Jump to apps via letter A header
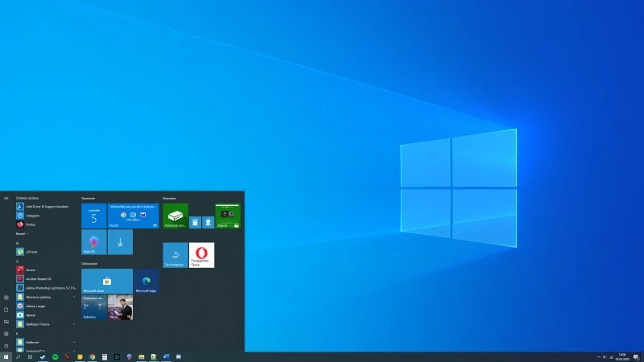 pyautogui.click(x=17, y=261)
